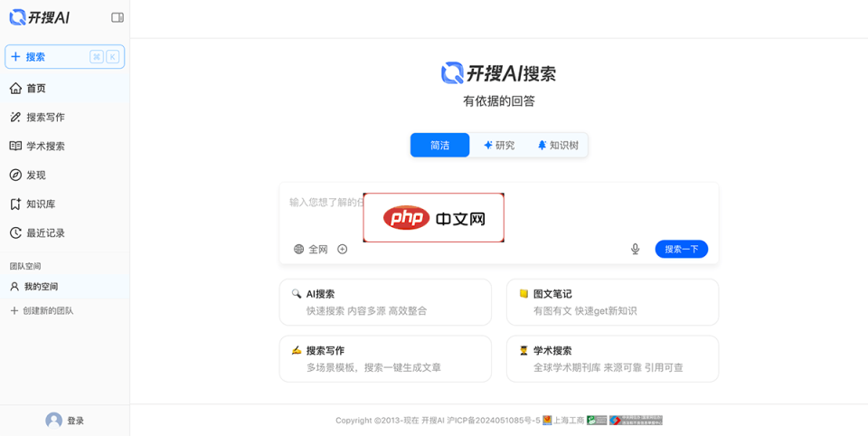Click the 团队空间 section label
Screen dimensions: 868x436
(25, 266)
